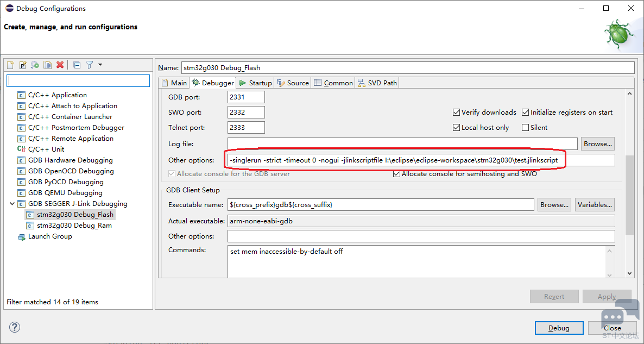Viewport: 644px width, 344px height.
Task: Click the Commands text area
Action: (x=416, y=262)
